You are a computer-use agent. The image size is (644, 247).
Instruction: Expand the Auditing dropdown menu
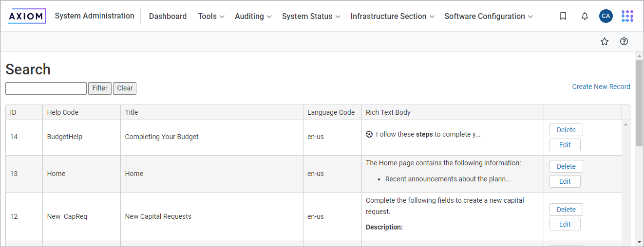[253, 16]
